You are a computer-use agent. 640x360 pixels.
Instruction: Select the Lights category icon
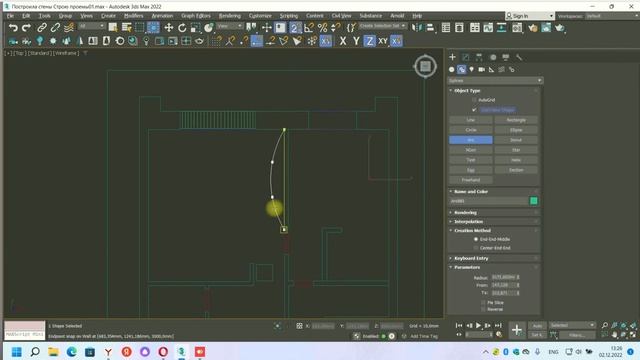pos(471,69)
